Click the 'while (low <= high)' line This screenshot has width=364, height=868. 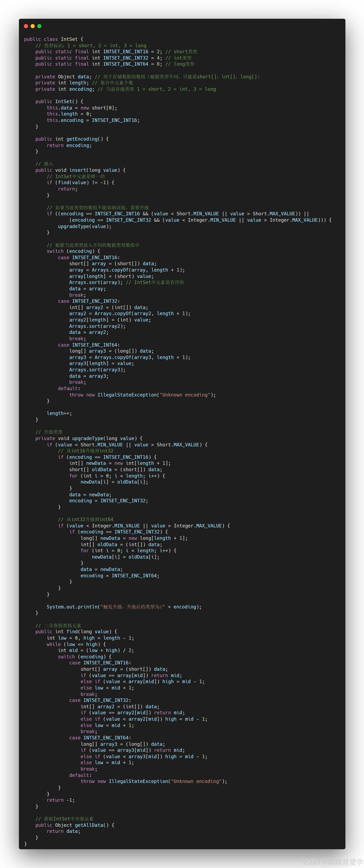tap(76, 644)
